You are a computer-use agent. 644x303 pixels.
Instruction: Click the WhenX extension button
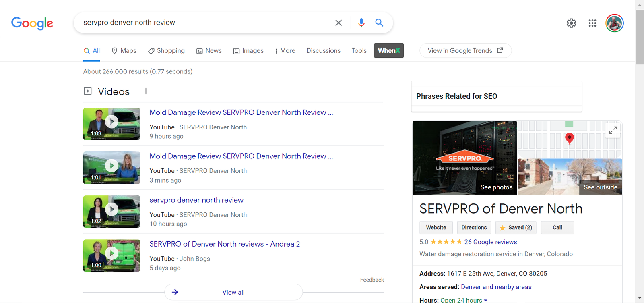(x=389, y=50)
